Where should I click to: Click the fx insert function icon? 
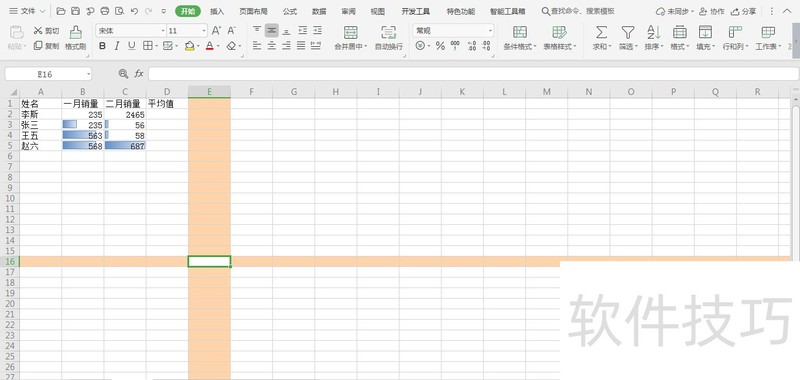139,74
